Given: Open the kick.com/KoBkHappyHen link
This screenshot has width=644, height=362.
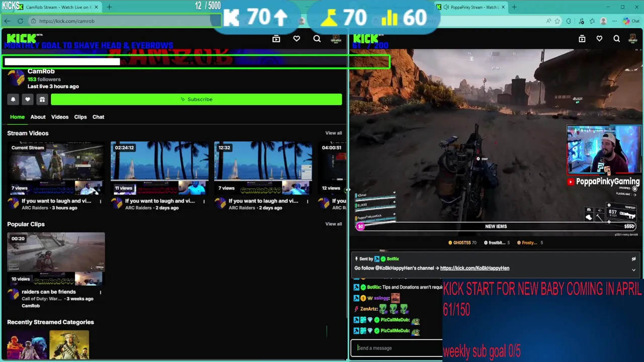Looking at the screenshot, I should click(474, 268).
